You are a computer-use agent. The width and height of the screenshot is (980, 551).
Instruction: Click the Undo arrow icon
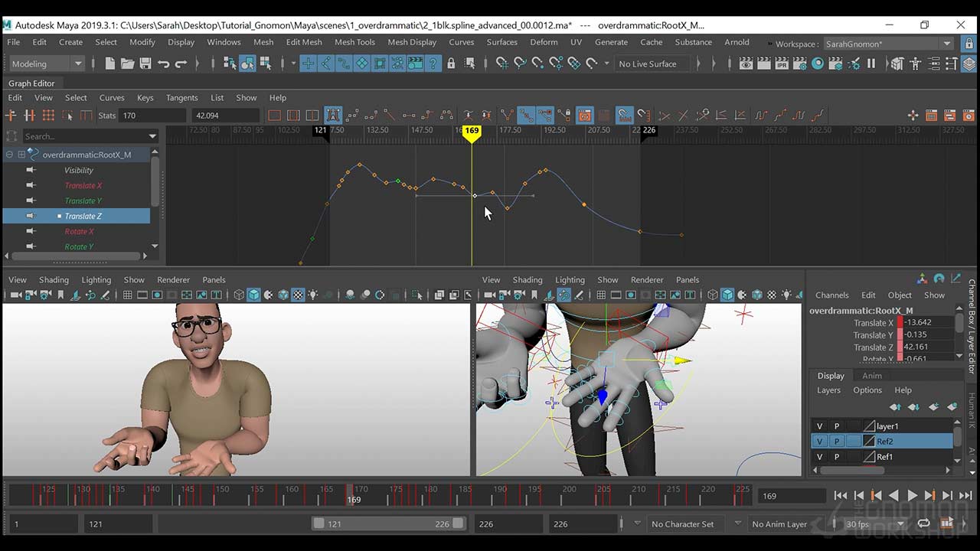coord(163,64)
